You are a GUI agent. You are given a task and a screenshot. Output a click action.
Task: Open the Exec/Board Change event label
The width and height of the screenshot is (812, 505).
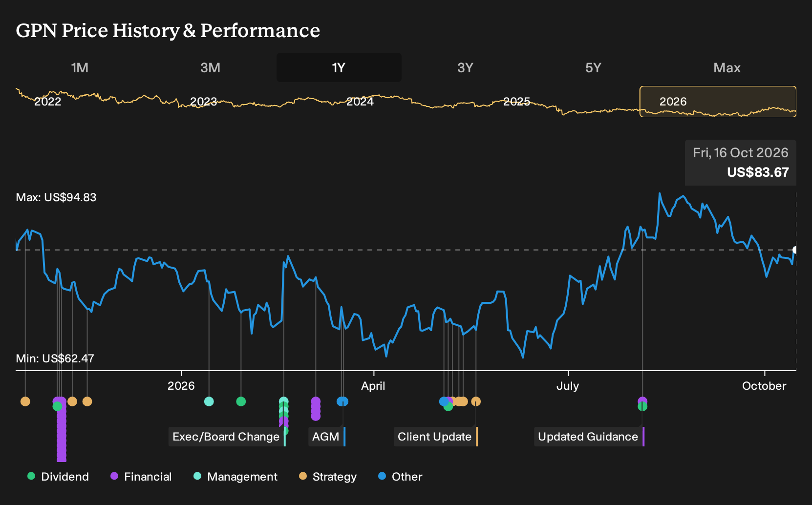(227, 437)
